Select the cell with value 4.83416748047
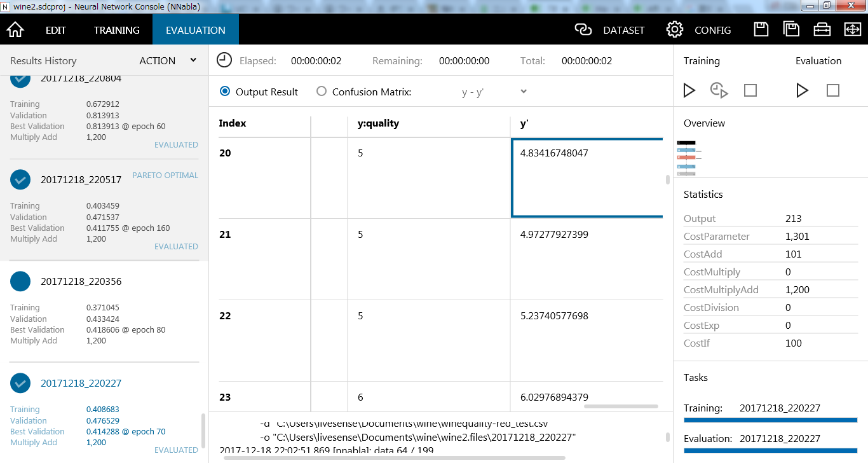This screenshot has height=463, width=868. (x=587, y=178)
